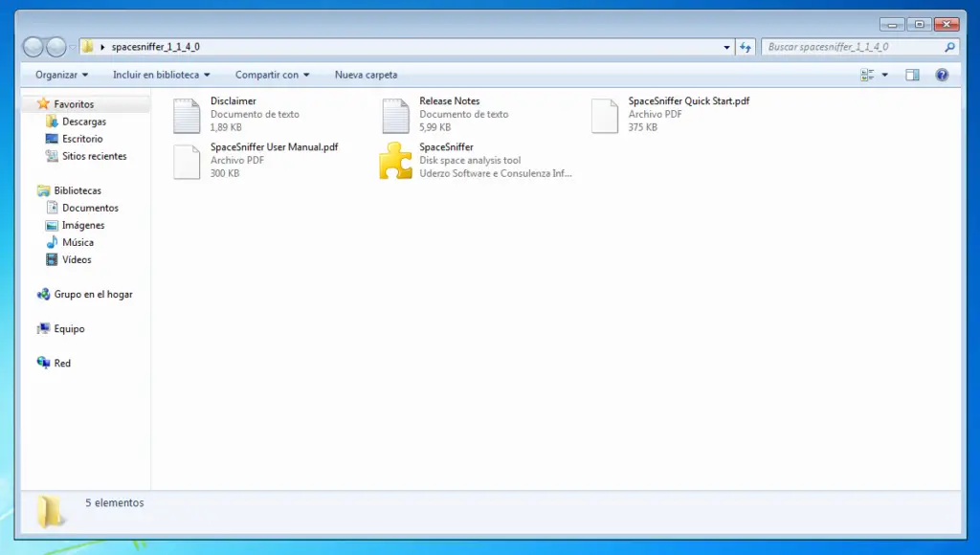The width and height of the screenshot is (980, 555).
Task: Open the SpaceSniffer application puzzle icon
Action: click(x=395, y=162)
